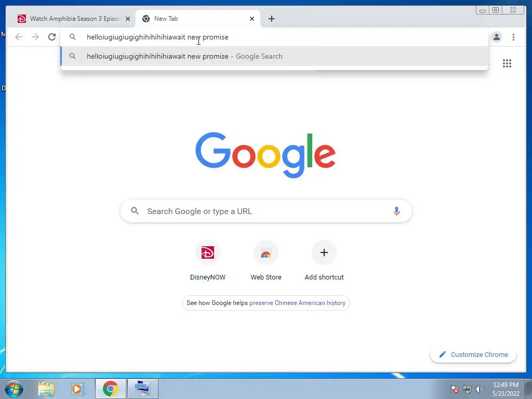Go forward with the forward arrow

(x=35, y=37)
